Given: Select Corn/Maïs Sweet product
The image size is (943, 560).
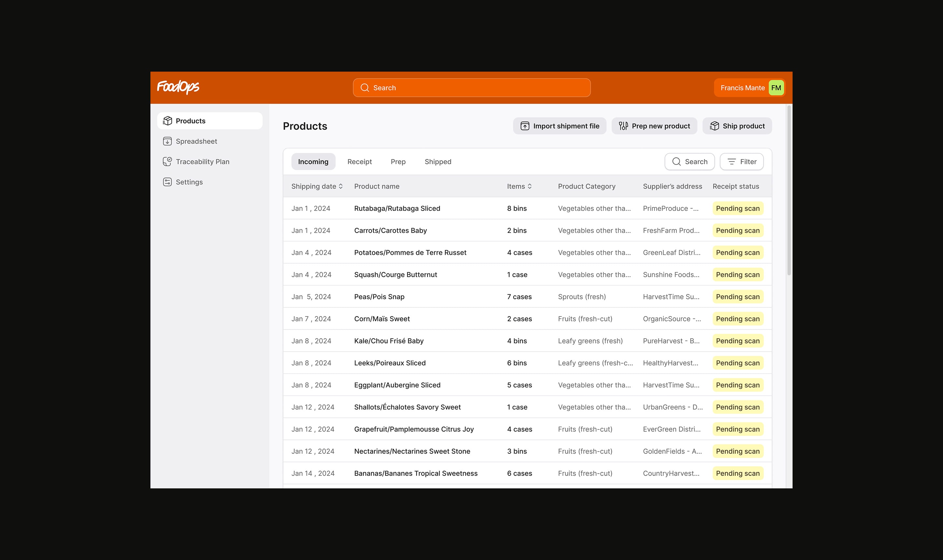Looking at the screenshot, I should pyautogui.click(x=382, y=319).
